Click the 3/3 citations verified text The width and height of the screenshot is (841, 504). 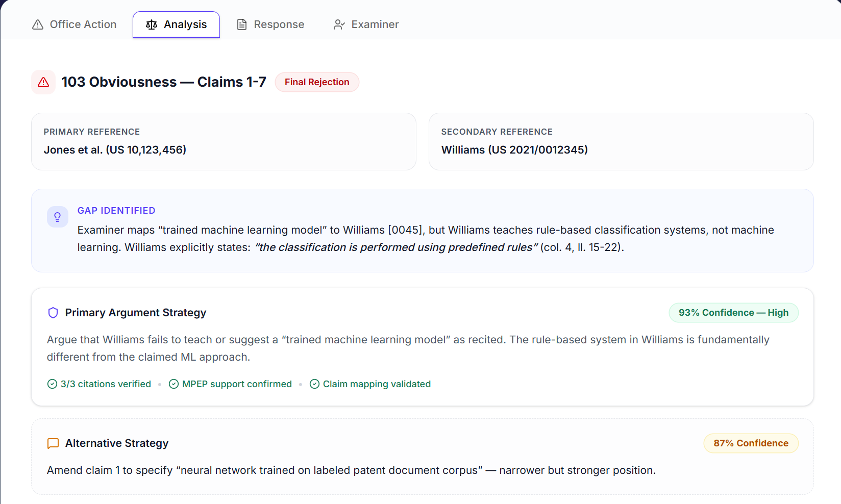106,384
